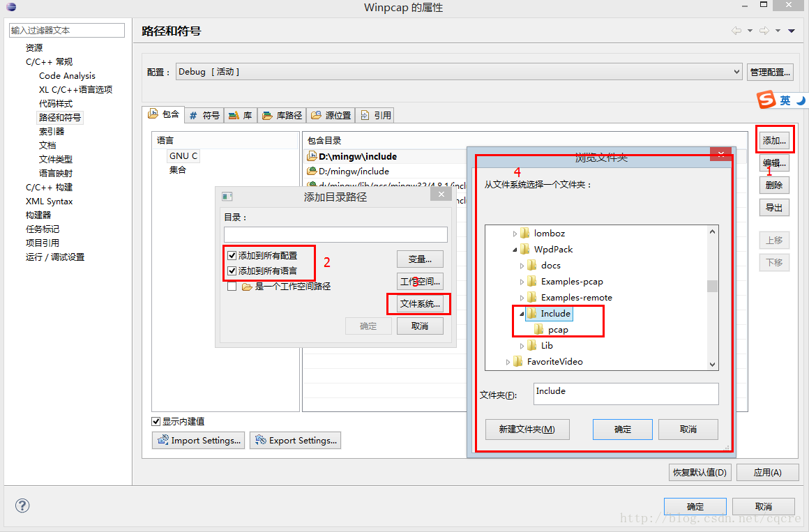Click the Sogou input method S icon
The height and width of the screenshot is (532, 809).
click(766, 100)
